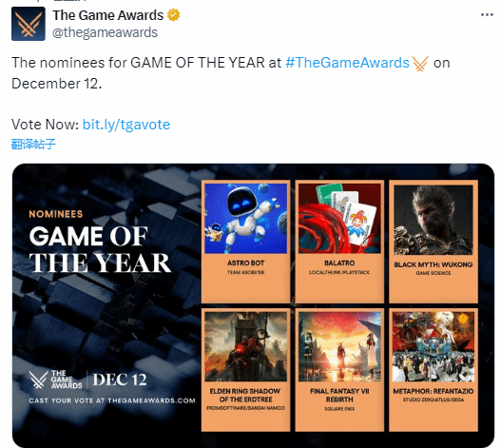501x448 pixels.
Task: Open the @thegameawards handle
Action: pos(105,32)
